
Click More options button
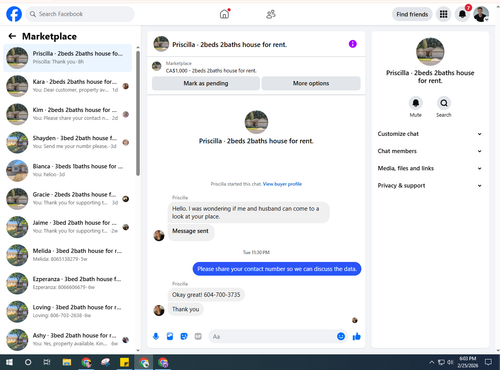[311, 83]
